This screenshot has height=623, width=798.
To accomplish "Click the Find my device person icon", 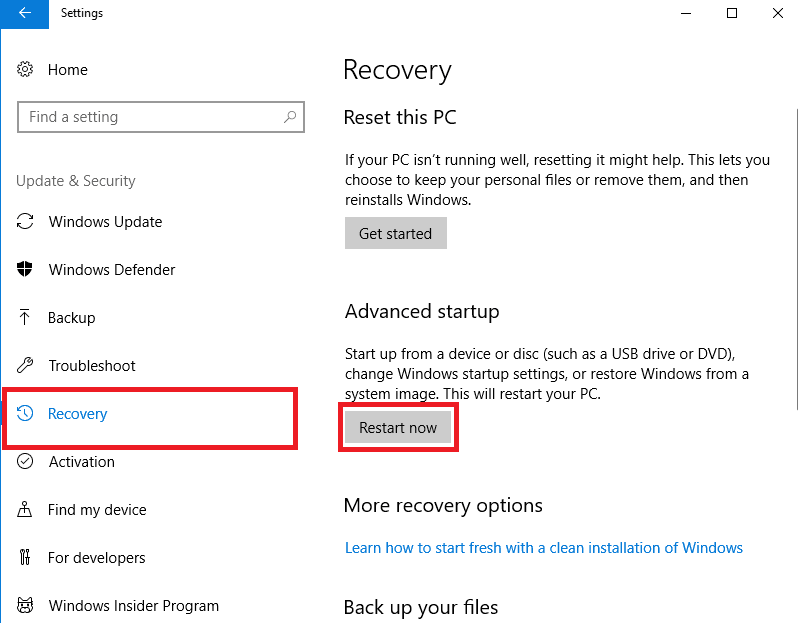I will tap(24, 509).
